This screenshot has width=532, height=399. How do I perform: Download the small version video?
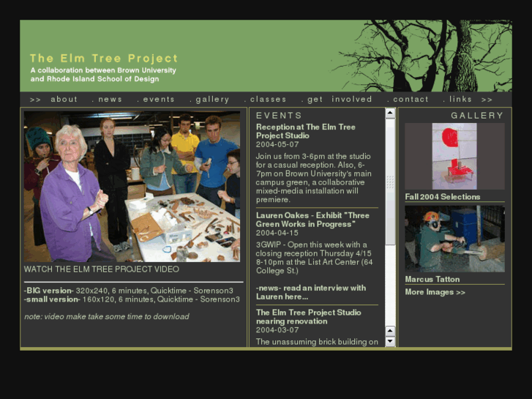tap(52, 299)
